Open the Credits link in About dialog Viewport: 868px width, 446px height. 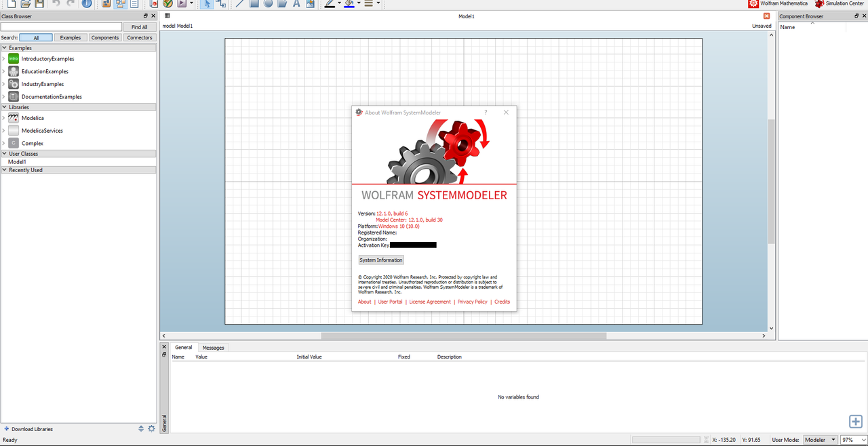(x=502, y=302)
